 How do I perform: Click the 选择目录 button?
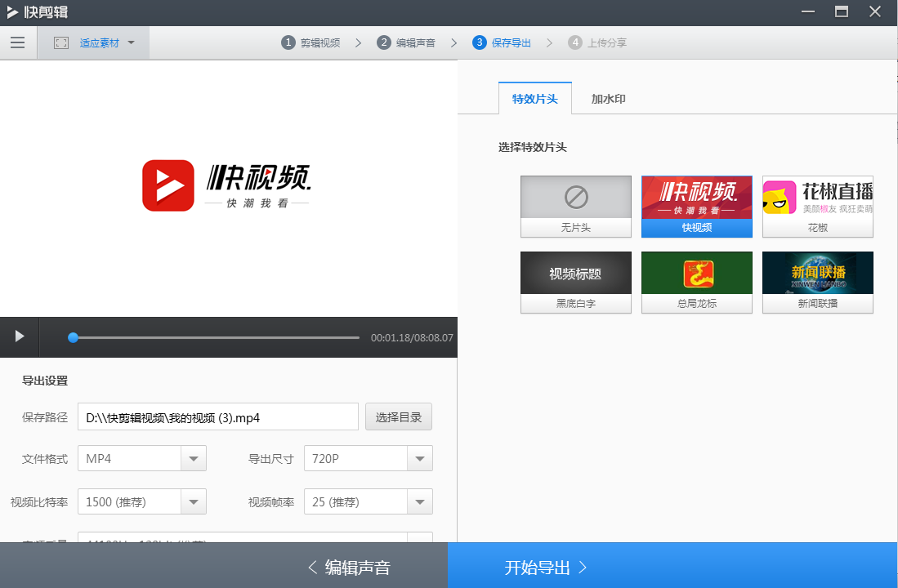pyautogui.click(x=399, y=416)
